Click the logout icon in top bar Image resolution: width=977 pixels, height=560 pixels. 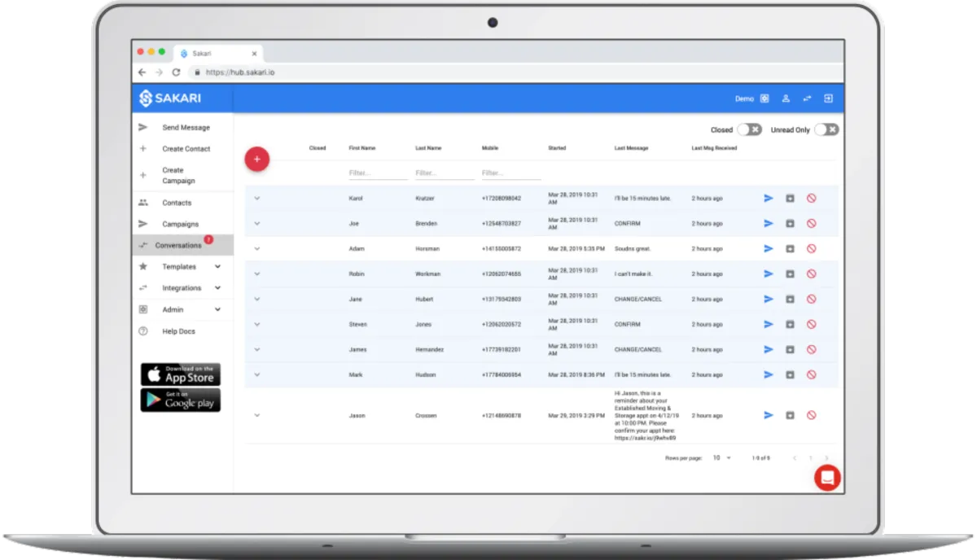click(828, 98)
